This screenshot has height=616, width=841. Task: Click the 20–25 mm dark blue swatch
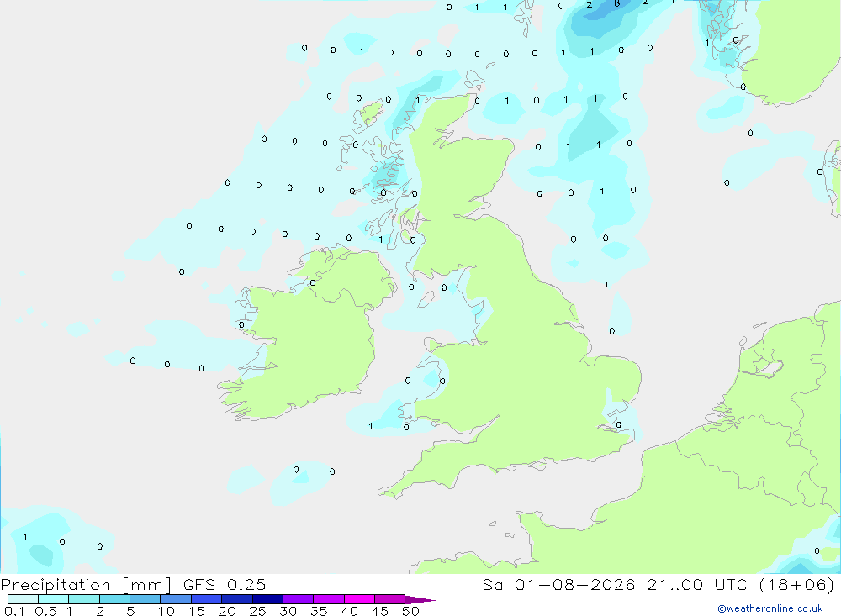[237, 599]
